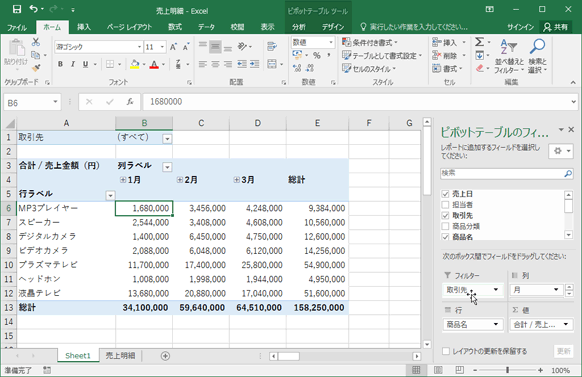Click the insert function fx icon
582x377 pixels.
coord(130,102)
